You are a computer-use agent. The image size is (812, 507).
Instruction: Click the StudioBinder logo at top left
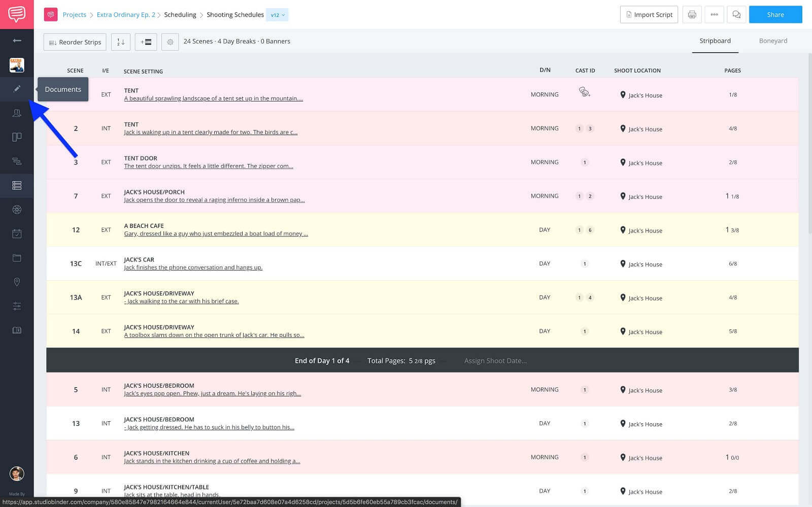click(x=17, y=14)
